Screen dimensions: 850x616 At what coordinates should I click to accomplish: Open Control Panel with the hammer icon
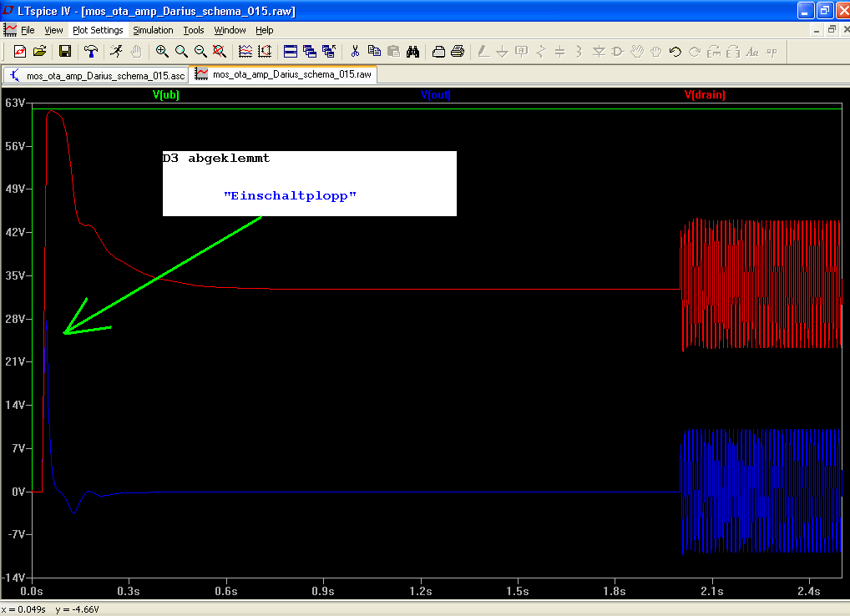(91, 52)
